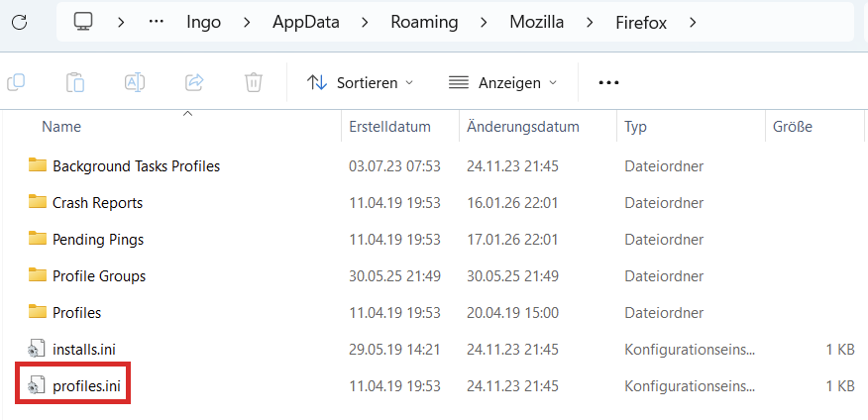Image resolution: width=868 pixels, height=420 pixels.
Task: Sort by Name column header
Action: point(61,127)
